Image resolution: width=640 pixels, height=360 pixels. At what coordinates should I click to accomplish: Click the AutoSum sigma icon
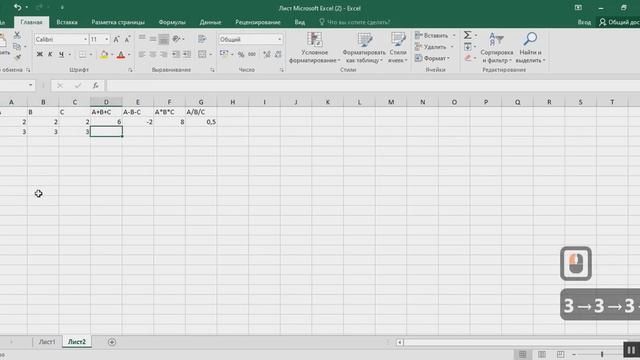coord(468,35)
